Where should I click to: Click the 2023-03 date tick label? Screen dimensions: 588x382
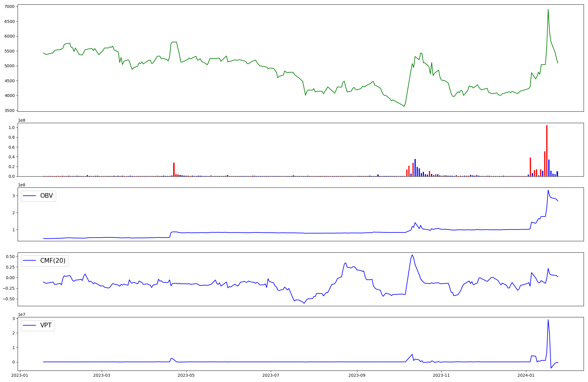pyautogui.click(x=102, y=375)
